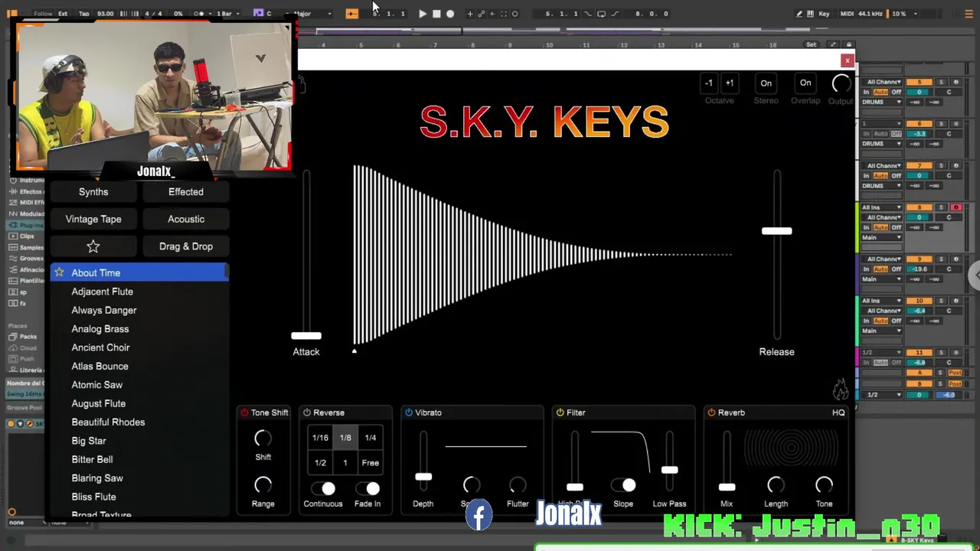980x551 pixels.
Task: Solo track 8 with S button
Action: pos(942,207)
